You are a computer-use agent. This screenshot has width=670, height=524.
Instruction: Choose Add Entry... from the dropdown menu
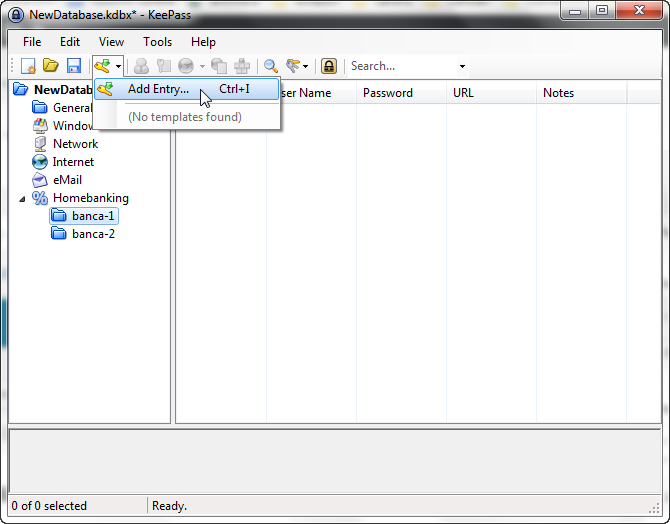[x=158, y=90]
